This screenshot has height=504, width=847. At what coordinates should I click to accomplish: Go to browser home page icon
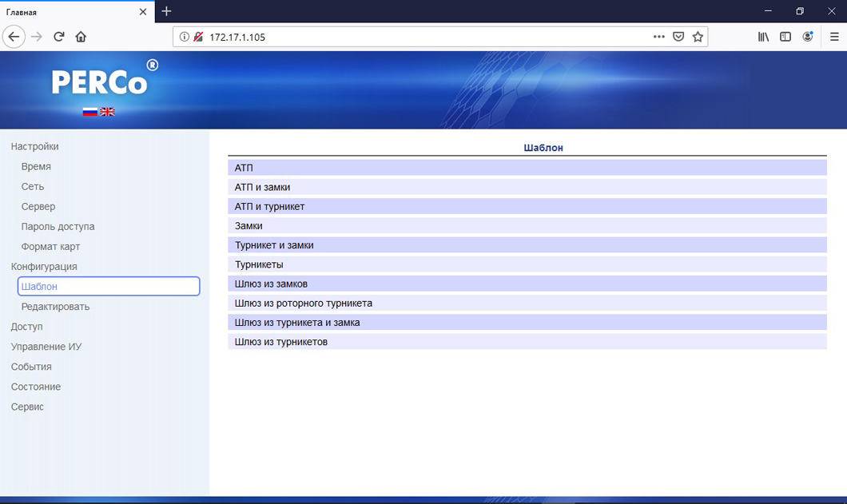(81, 37)
